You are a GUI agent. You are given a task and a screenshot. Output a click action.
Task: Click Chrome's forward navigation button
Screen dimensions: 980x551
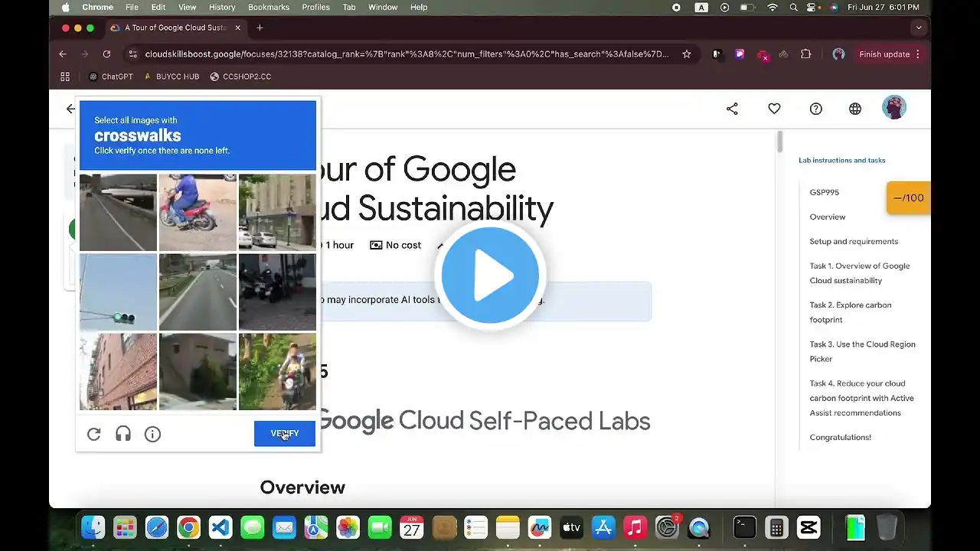[x=84, y=54]
